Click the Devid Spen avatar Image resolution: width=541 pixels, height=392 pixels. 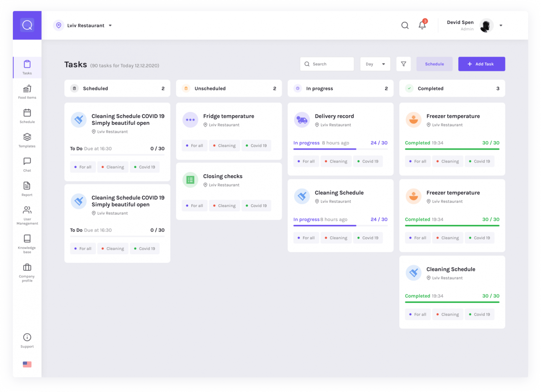click(486, 25)
